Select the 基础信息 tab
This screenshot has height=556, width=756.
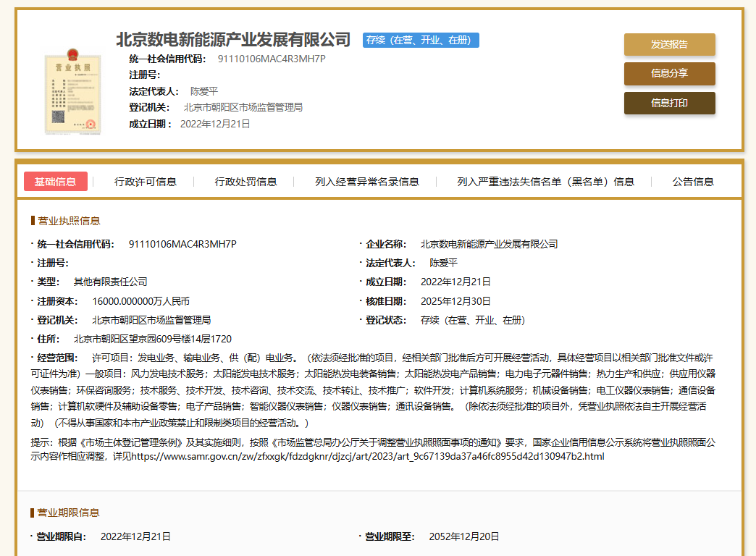coord(56,182)
